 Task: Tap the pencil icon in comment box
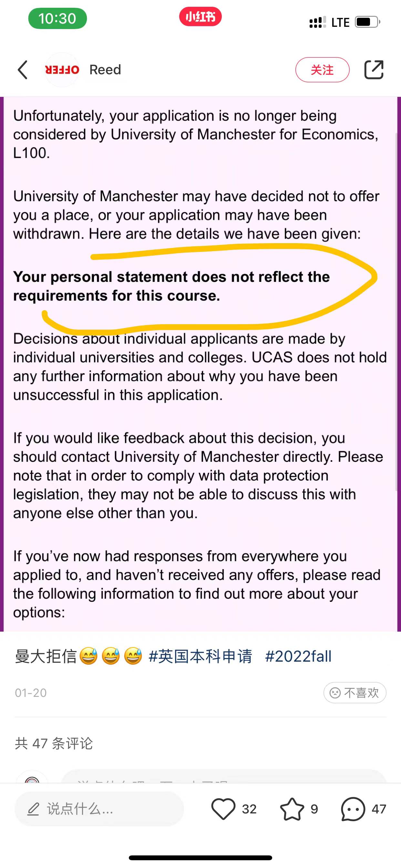33,809
